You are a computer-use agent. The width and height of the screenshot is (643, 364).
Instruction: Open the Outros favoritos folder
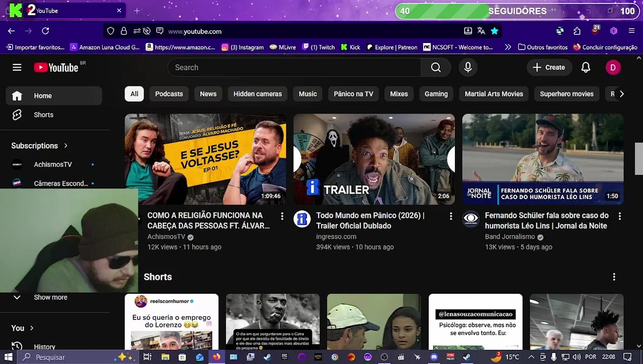coord(543,47)
